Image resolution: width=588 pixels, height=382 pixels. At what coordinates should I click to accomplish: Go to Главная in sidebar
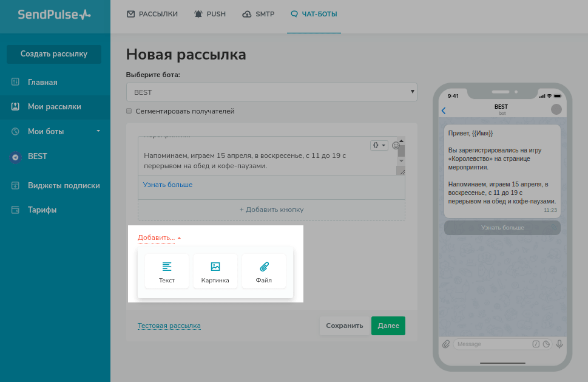(x=55, y=82)
